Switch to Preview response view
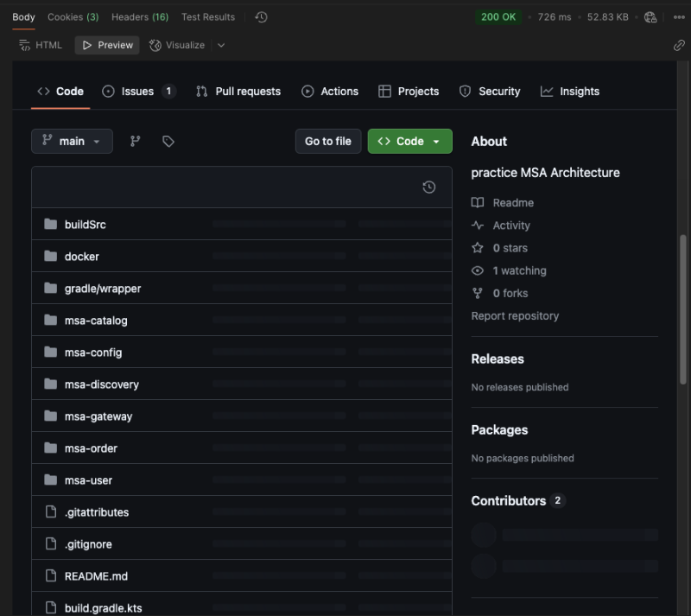Screen dimensions: 691x616 coord(107,45)
